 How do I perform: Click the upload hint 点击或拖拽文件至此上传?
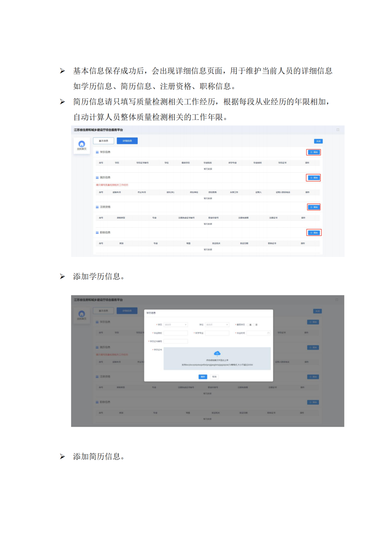pyautogui.click(x=217, y=360)
